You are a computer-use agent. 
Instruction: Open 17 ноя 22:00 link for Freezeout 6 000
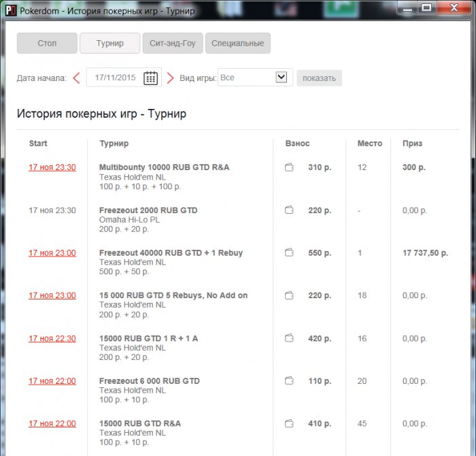point(52,381)
